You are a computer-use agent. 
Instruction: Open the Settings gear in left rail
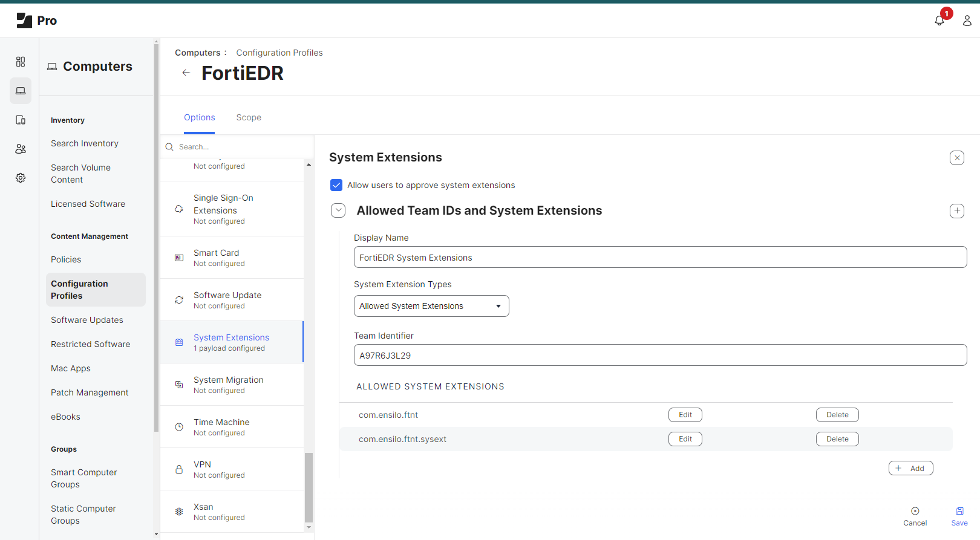[21, 178]
